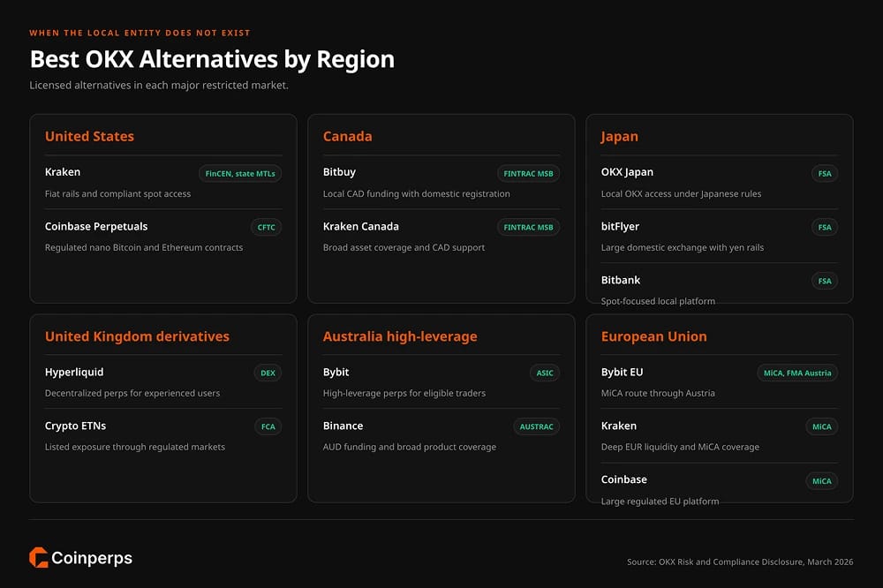The width and height of the screenshot is (883, 588).
Task: Select the Japan card heading
Action: coord(620,137)
